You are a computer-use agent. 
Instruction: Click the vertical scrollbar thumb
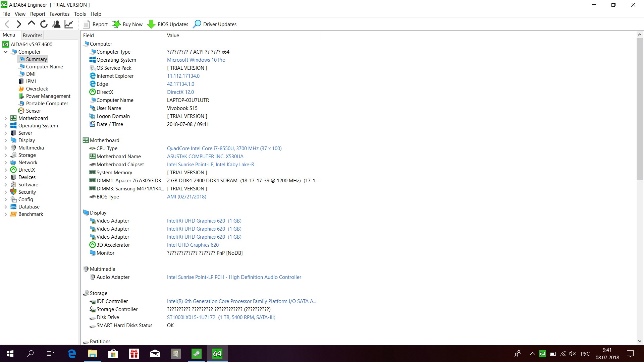pos(640,109)
